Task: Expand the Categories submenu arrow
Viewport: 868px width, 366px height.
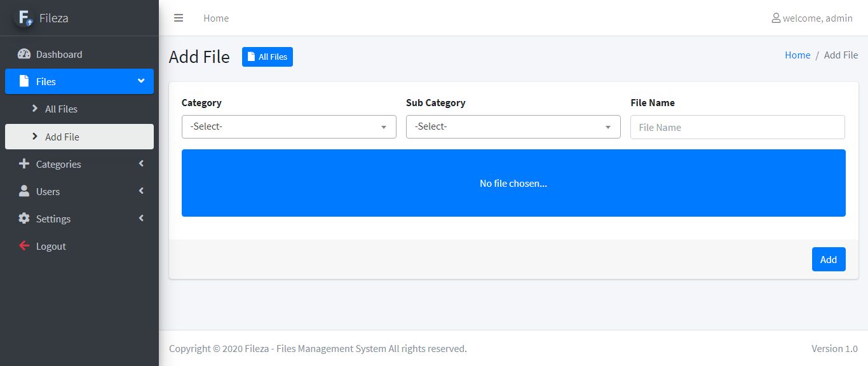Action: [141, 164]
